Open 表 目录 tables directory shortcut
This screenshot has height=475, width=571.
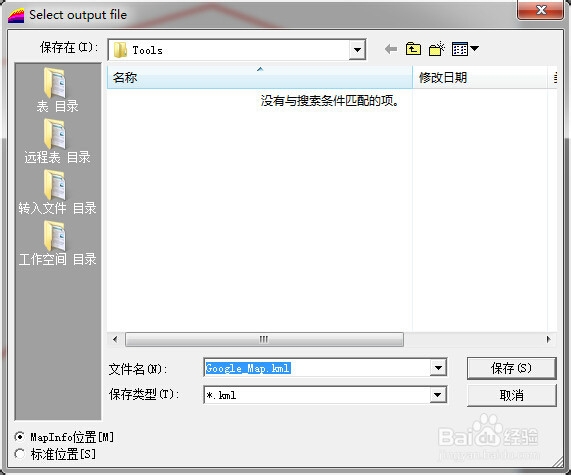57,90
